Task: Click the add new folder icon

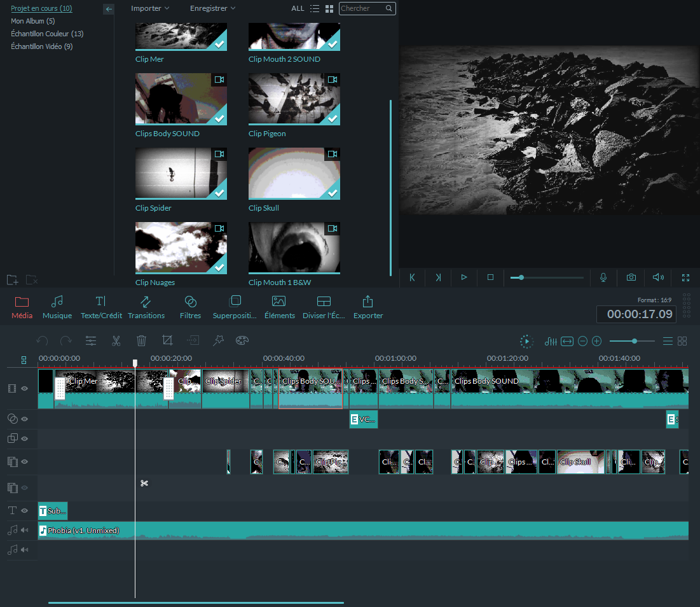Action: click(x=13, y=280)
